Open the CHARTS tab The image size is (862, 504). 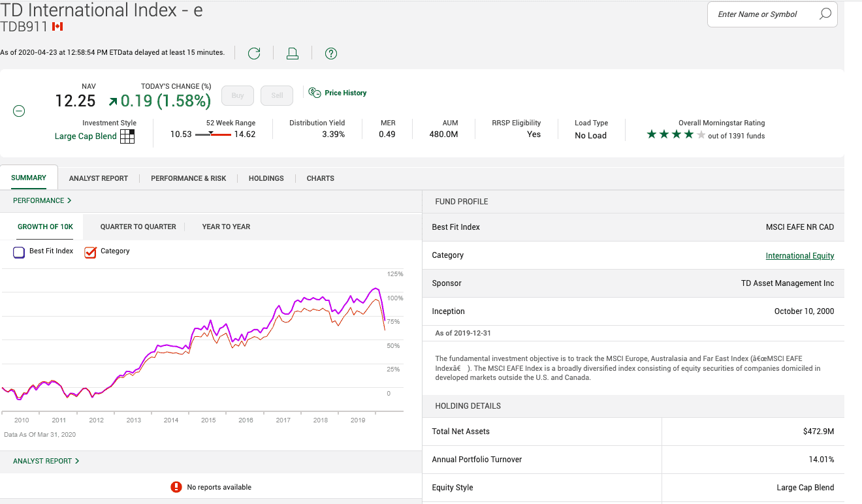pos(321,178)
